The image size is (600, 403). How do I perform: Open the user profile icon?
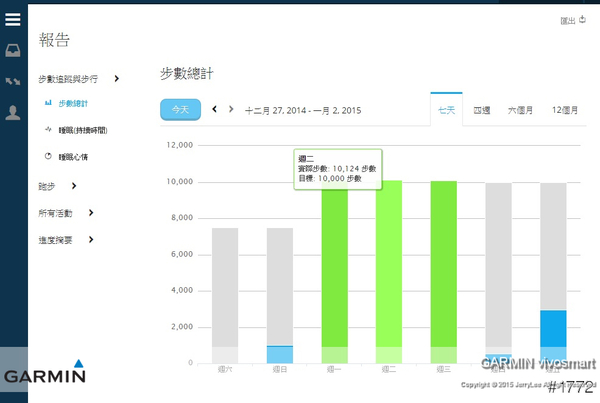[13, 112]
